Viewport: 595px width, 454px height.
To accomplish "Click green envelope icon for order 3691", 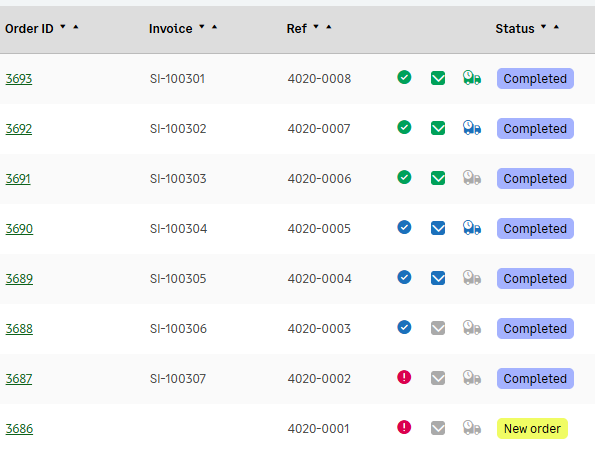I will click(x=438, y=178).
